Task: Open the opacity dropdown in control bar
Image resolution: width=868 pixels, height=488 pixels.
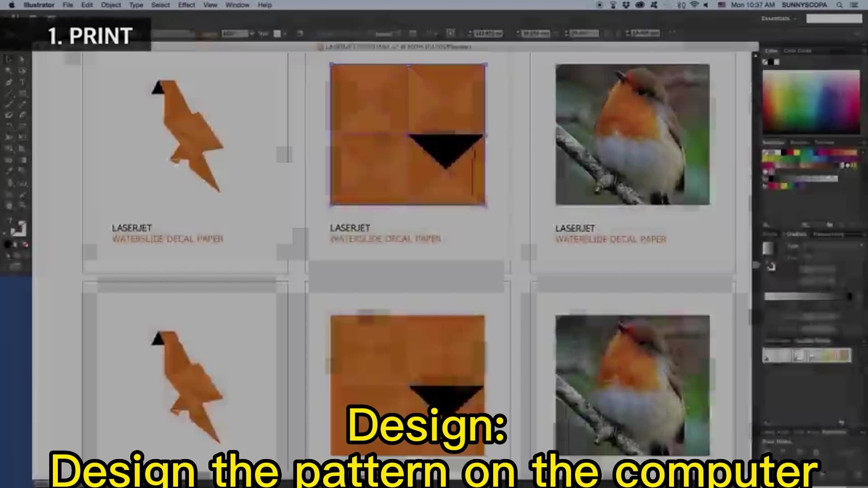Action: coord(252,33)
